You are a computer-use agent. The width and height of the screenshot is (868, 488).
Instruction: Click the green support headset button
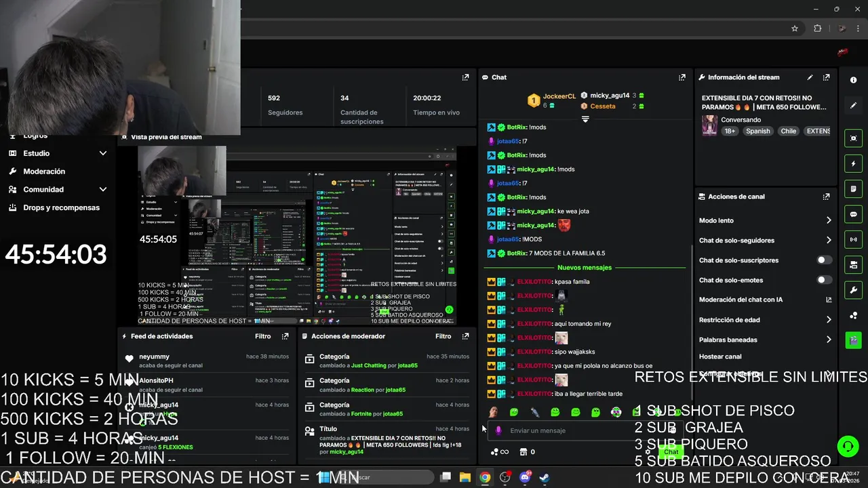click(848, 446)
